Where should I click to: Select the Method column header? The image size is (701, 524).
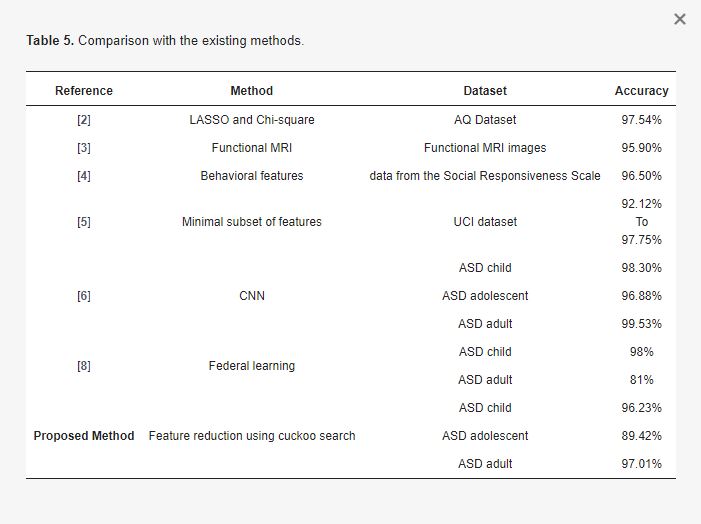[252, 91]
